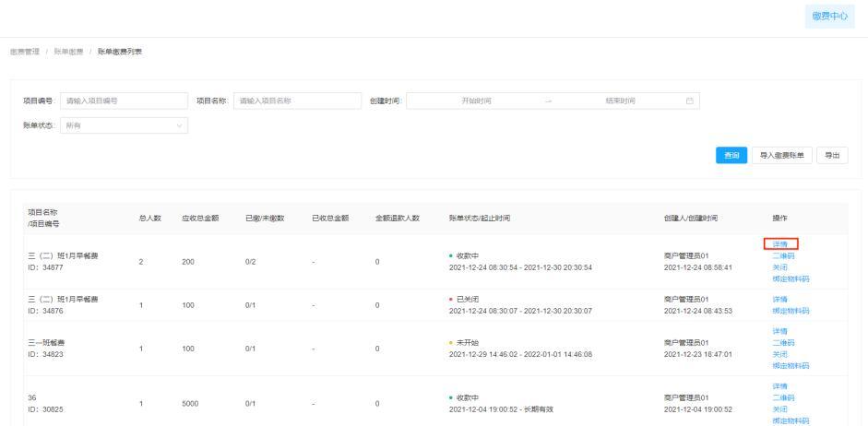Click the 创建人/创建时间 column header
The image size is (868, 426).
[x=690, y=218]
